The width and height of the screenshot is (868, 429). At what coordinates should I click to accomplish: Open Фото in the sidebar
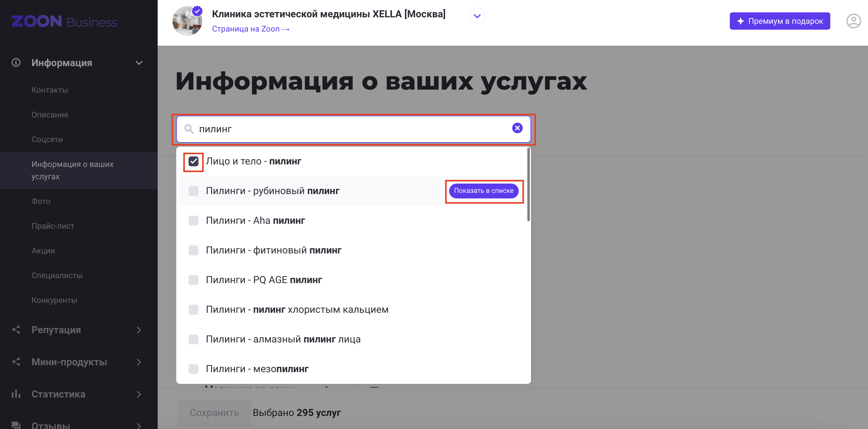pos(41,201)
